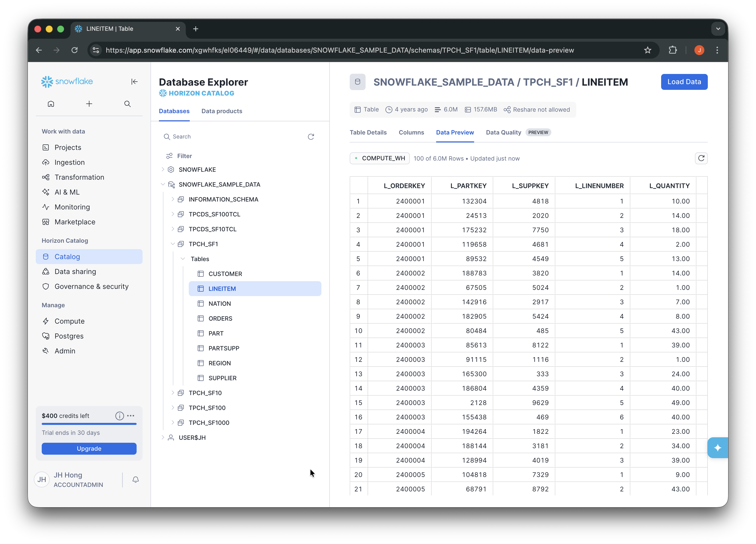Open the AI assistant sparkle button
Image resolution: width=756 pixels, height=544 pixels.
click(x=718, y=448)
